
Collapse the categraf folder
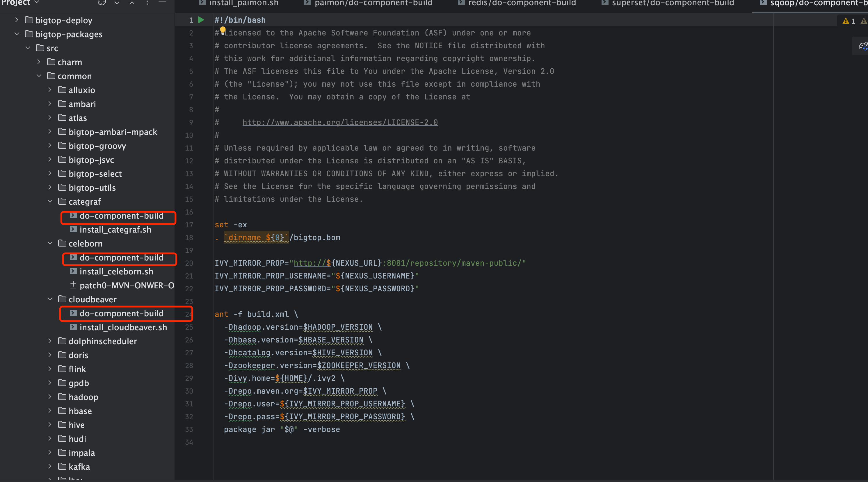[50, 201]
